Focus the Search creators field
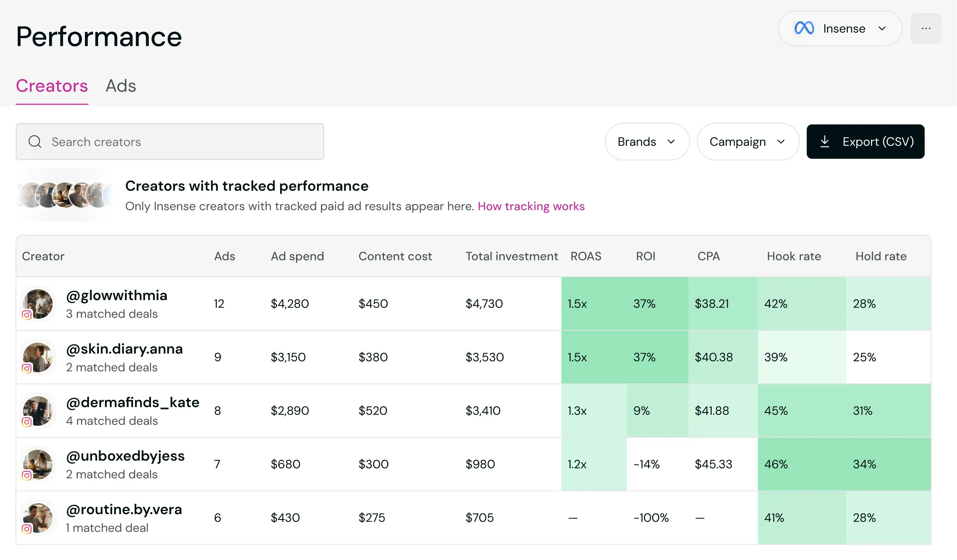Viewport: 957px width, 560px height. click(x=170, y=142)
